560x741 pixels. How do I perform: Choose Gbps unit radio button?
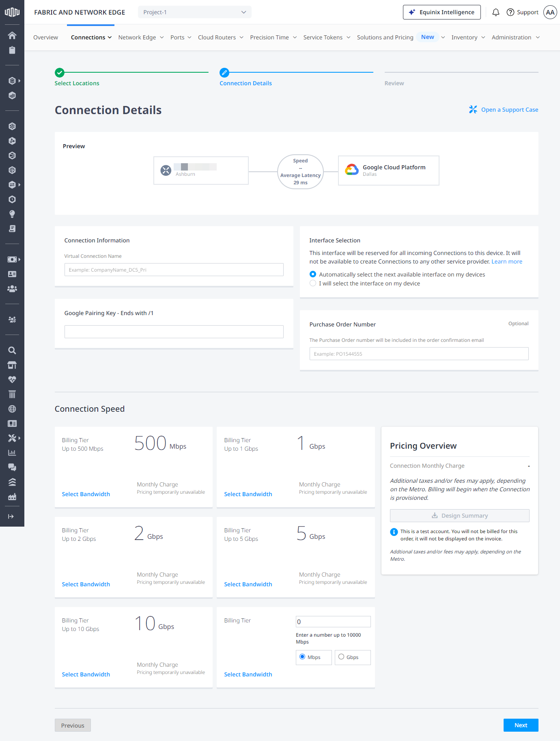341,657
